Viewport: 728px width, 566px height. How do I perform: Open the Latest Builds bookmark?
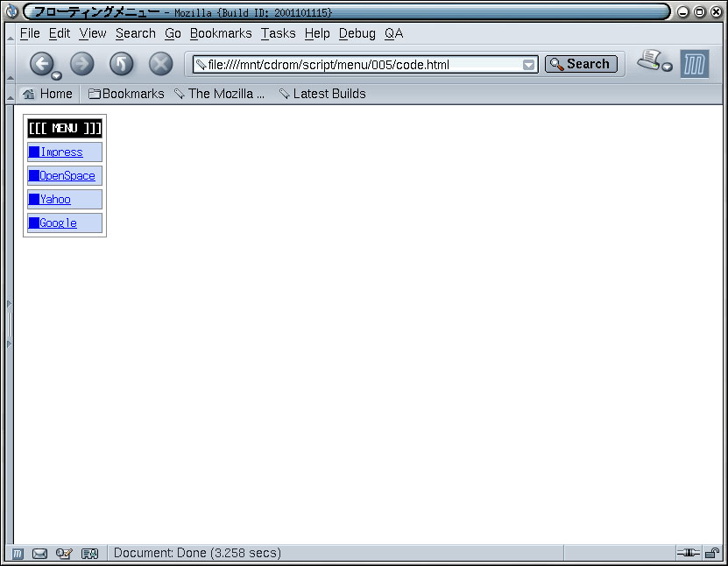coord(322,94)
